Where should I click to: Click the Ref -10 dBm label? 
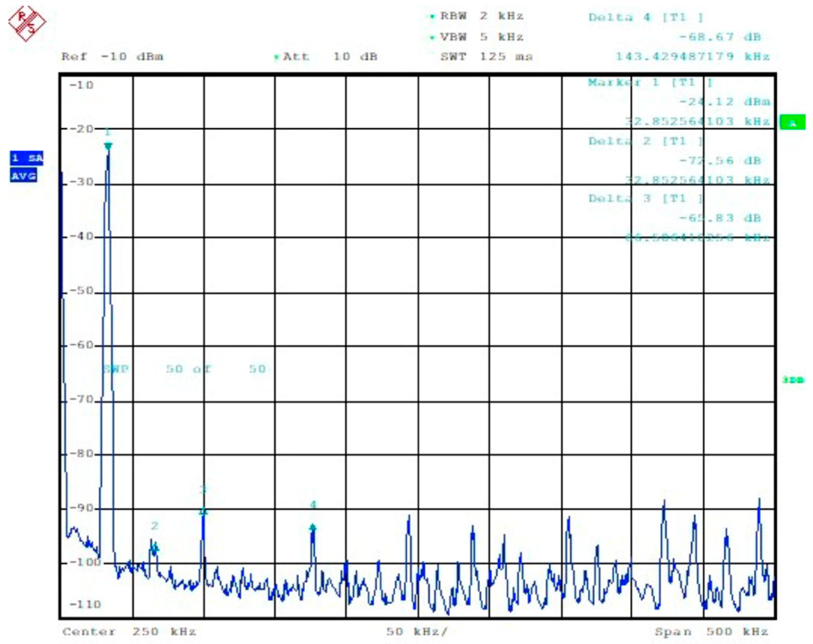[113, 57]
